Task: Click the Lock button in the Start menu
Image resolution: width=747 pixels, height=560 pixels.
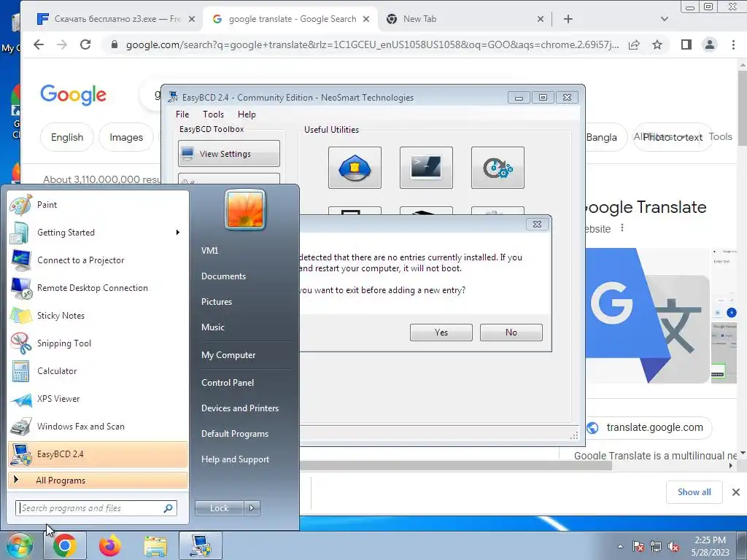Action: 219,508
